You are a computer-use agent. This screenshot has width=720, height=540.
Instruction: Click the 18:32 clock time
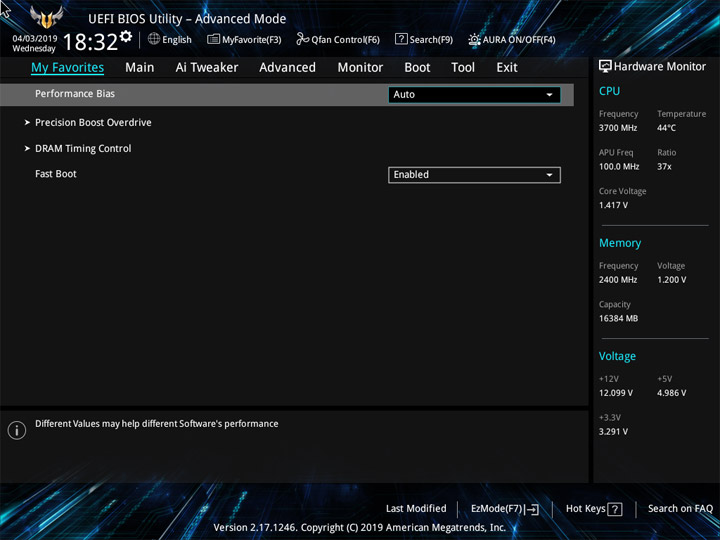90,42
